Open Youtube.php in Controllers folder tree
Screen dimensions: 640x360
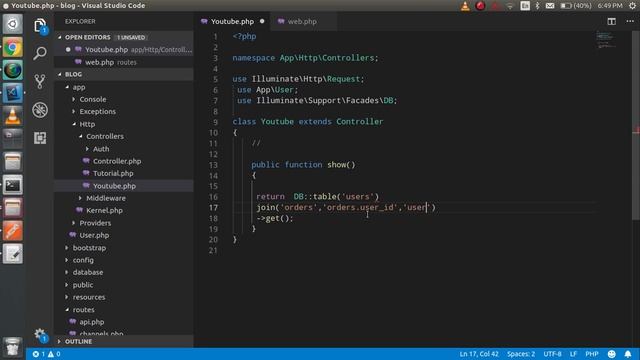click(x=114, y=186)
